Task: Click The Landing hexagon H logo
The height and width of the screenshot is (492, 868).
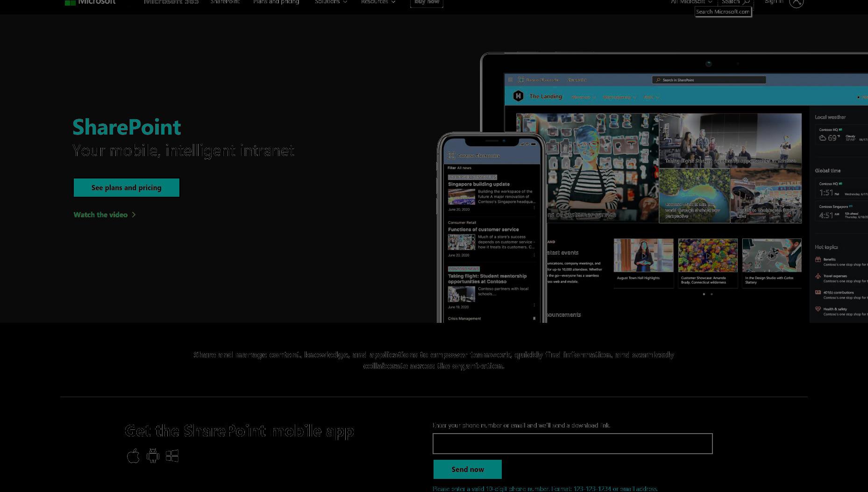Action: point(518,96)
